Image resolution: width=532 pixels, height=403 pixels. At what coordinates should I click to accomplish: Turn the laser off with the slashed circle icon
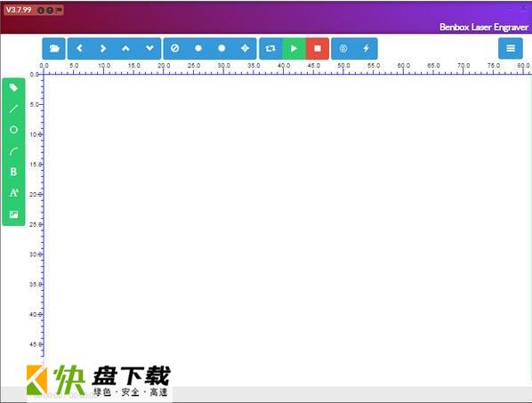(175, 49)
